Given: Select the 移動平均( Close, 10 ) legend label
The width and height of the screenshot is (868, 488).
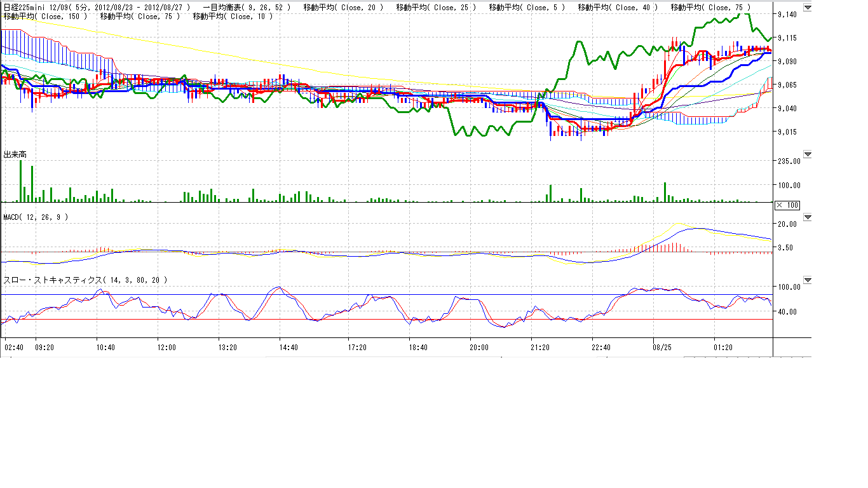Looking at the screenshot, I should (233, 17).
